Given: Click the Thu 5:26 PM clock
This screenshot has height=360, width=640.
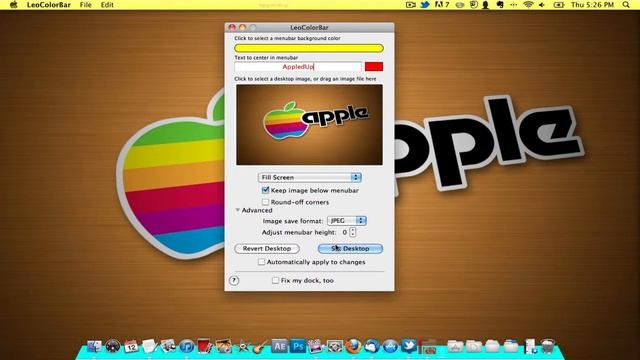Looking at the screenshot, I should [593, 5].
